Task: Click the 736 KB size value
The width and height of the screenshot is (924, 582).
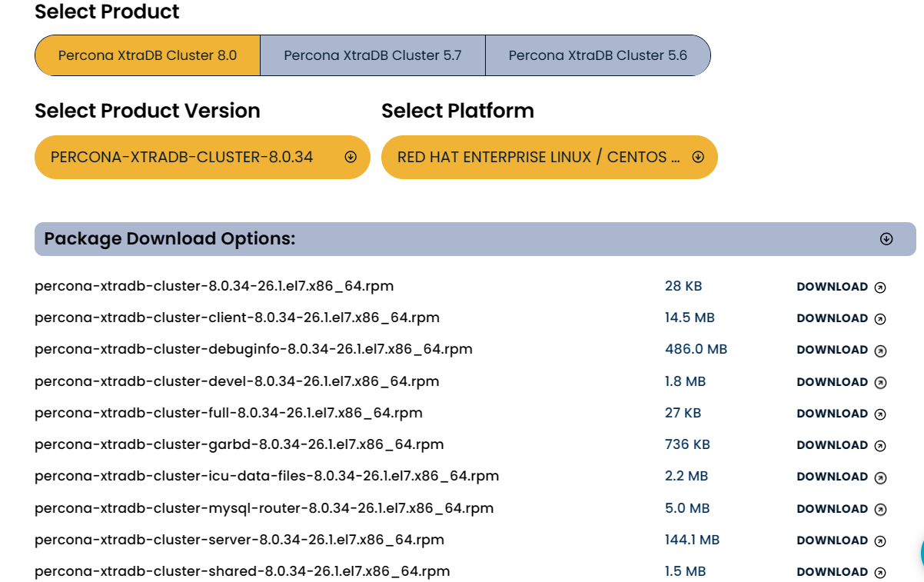Action: (687, 444)
